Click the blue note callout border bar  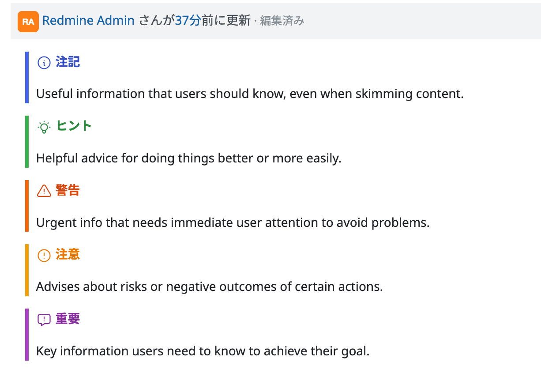[x=27, y=78]
